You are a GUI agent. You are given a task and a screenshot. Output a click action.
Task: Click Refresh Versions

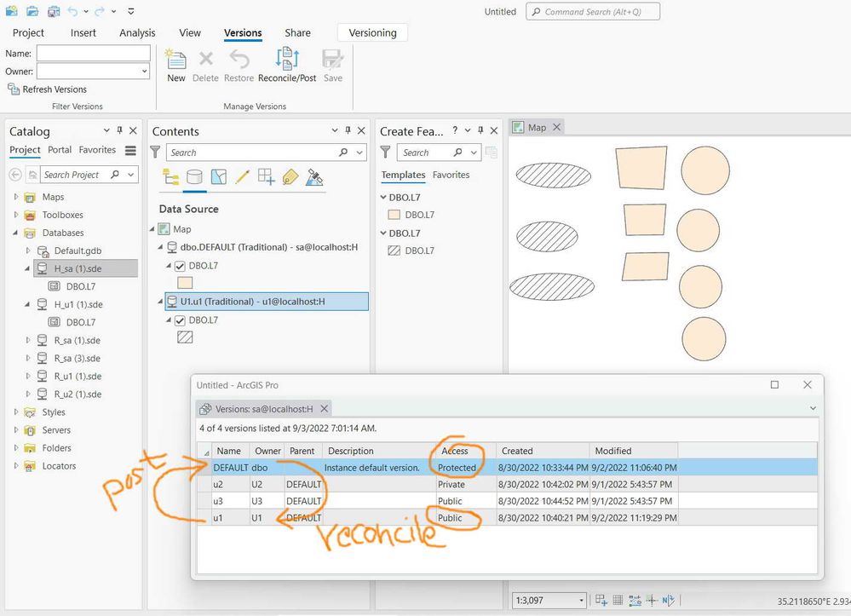click(x=47, y=89)
